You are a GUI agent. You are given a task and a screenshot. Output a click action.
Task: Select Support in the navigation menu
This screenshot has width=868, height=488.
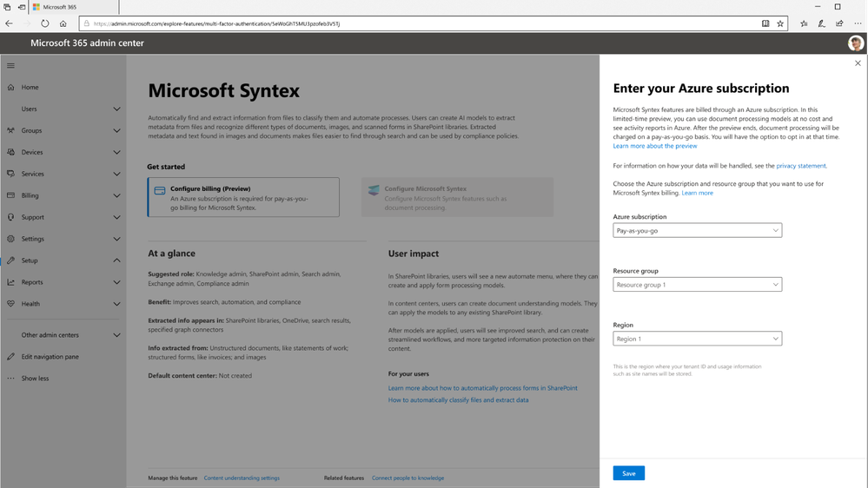click(33, 217)
